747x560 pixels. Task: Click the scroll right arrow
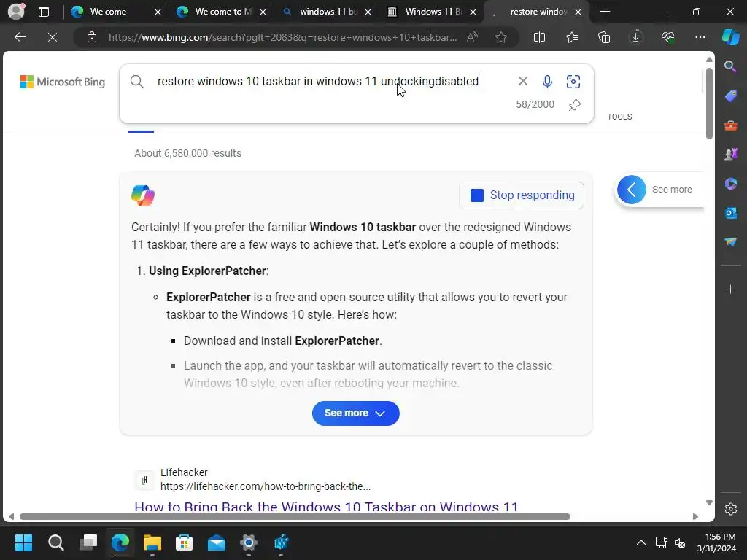click(x=695, y=517)
